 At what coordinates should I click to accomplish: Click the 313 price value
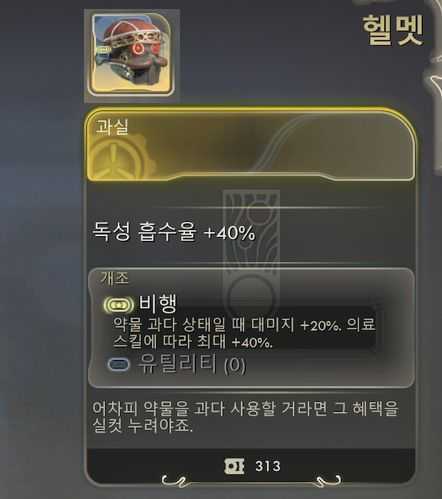[268, 466]
